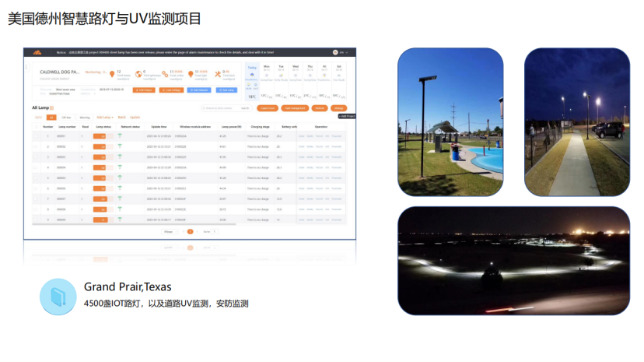Click network status icon for lamp 000004
Screen dimensions: 644x362
(x=120, y=167)
